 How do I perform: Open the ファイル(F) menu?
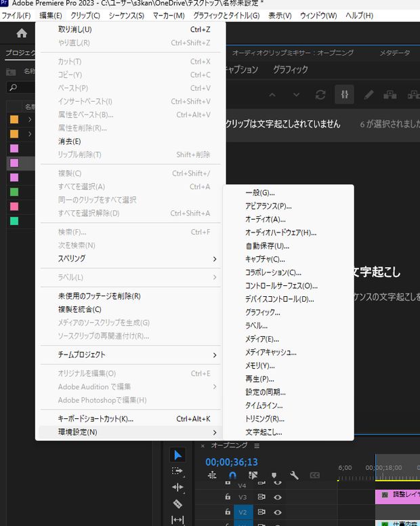tap(16, 16)
